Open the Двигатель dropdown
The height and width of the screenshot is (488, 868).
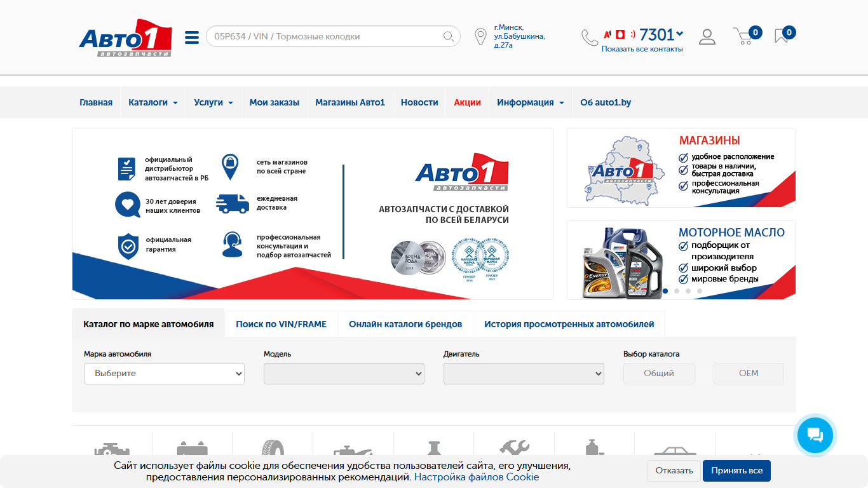(524, 374)
